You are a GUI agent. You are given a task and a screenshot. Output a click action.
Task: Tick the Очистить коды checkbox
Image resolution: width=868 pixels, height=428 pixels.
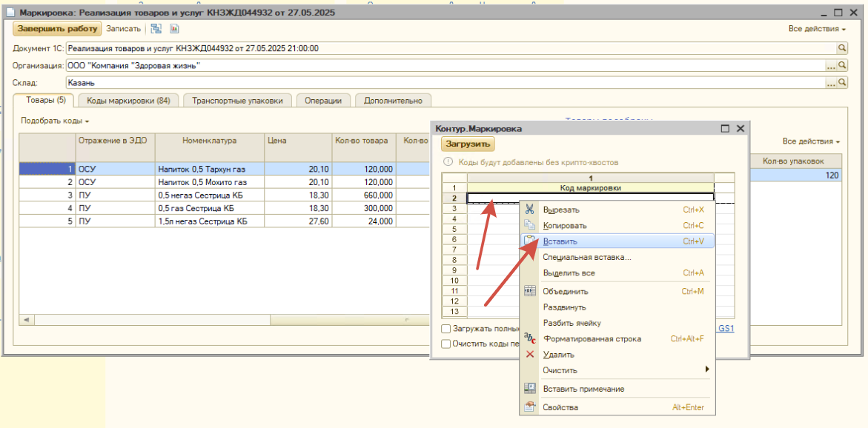pyautogui.click(x=446, y=344)
